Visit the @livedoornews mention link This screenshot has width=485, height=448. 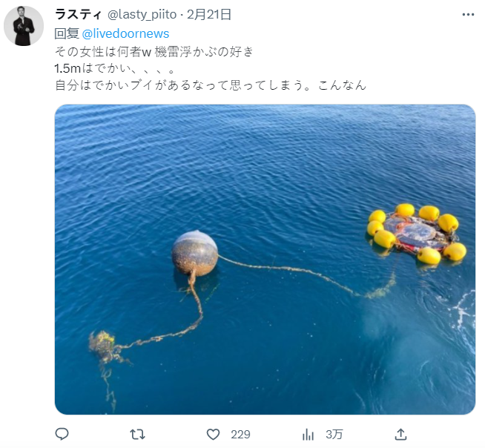coord(125,33)
